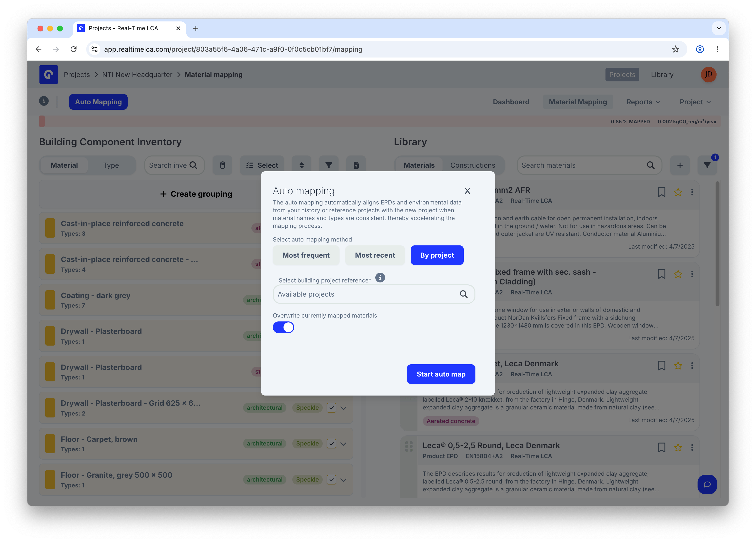Switch to the Dashboard tab
Image resolution: width=756 pixels, height=542 pixels.
pos(511,102)
